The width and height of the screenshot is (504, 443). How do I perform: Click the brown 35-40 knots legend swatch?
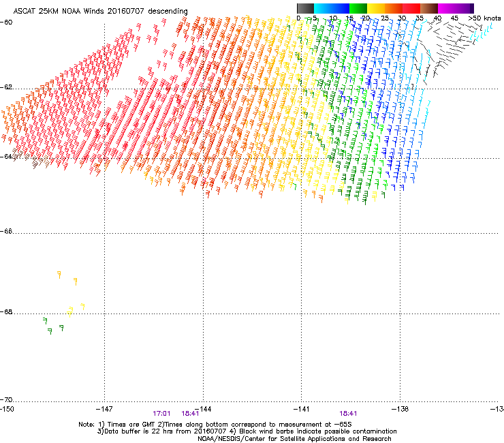[x=429, y=8]
